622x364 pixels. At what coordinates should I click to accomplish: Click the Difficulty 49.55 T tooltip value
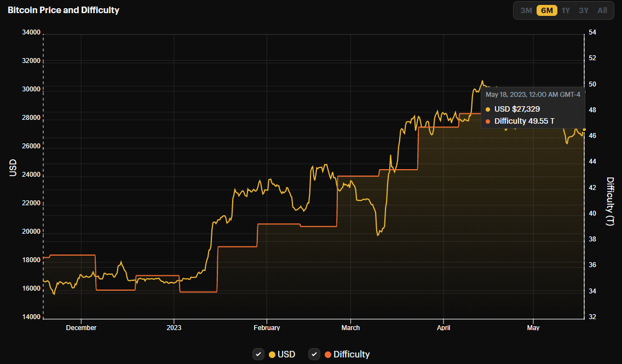(x=525, y=121)
